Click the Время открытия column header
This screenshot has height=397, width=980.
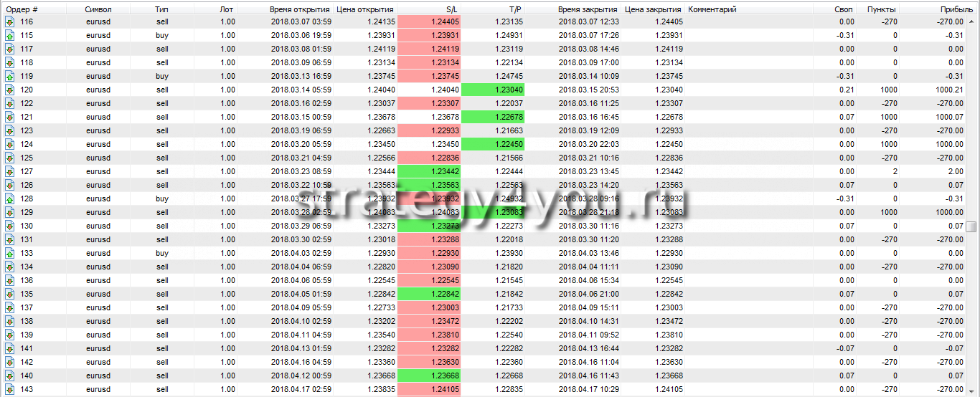tap(300, 9)
